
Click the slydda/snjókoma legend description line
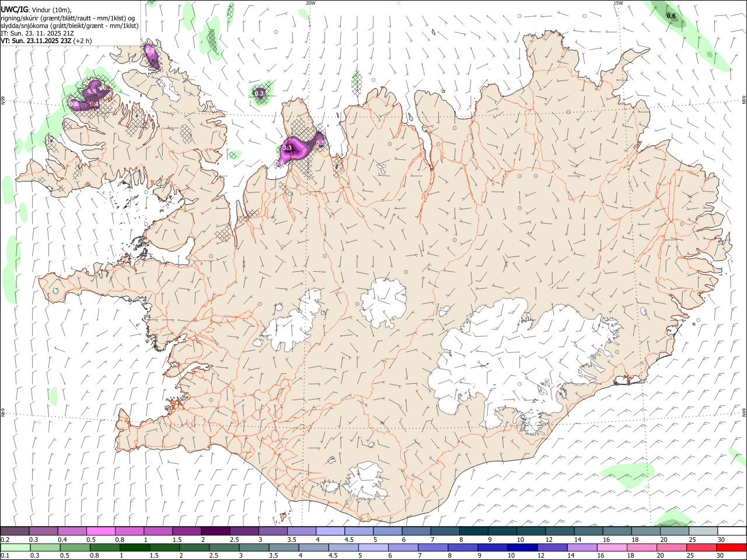tap(69, 26)
